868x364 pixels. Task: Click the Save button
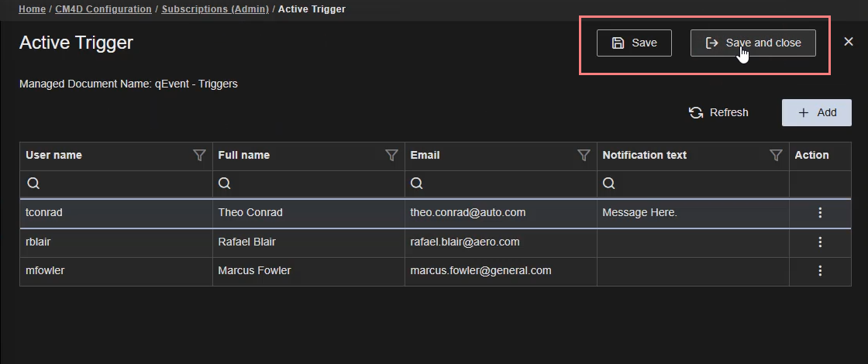pyautogui.click(x=634, y=43)
